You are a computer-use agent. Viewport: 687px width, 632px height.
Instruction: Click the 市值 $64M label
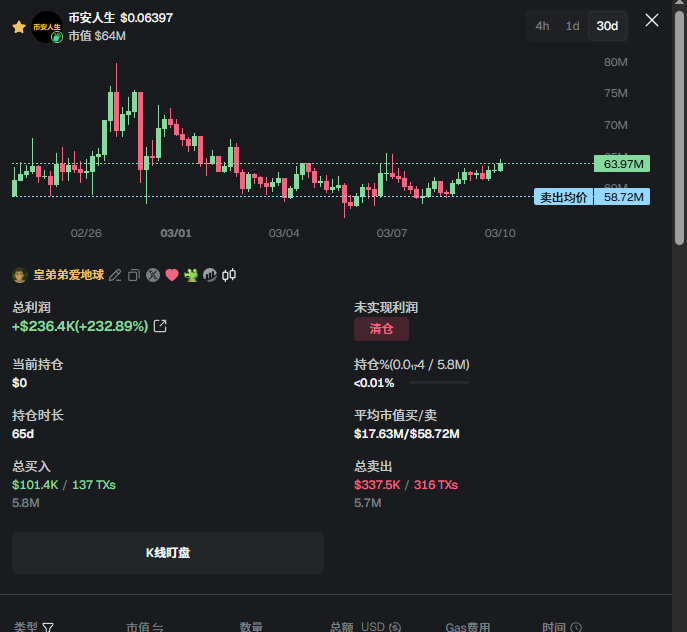pos(97,36)
